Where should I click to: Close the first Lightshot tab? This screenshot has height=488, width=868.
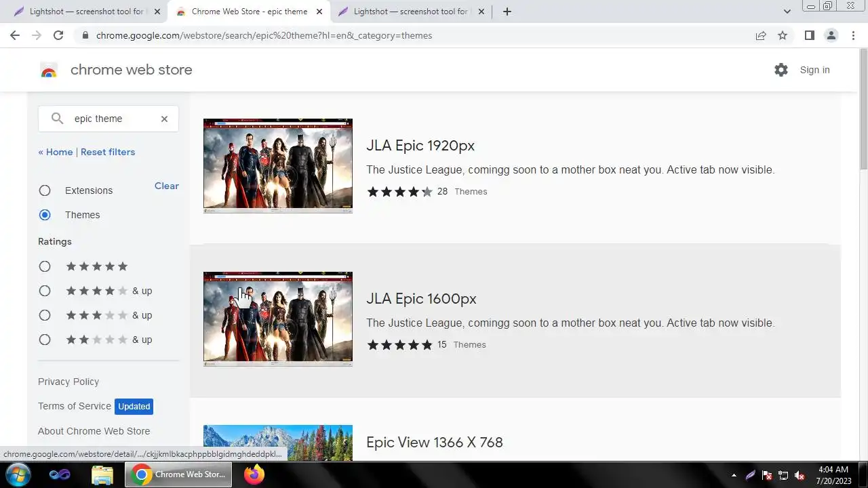pos(157,12)
